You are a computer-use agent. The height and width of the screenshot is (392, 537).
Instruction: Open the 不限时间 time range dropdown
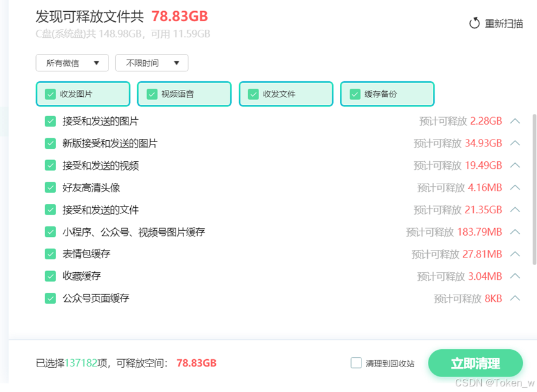click(152, 63)
